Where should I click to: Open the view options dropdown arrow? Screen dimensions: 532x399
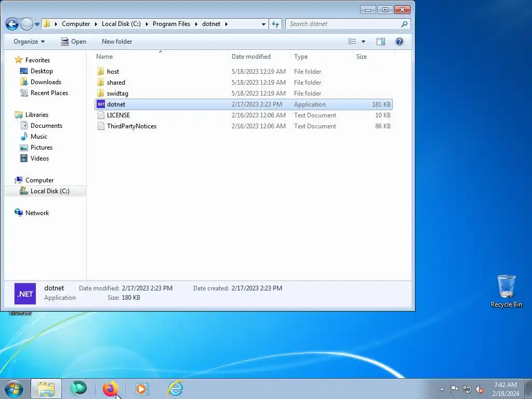363,42
